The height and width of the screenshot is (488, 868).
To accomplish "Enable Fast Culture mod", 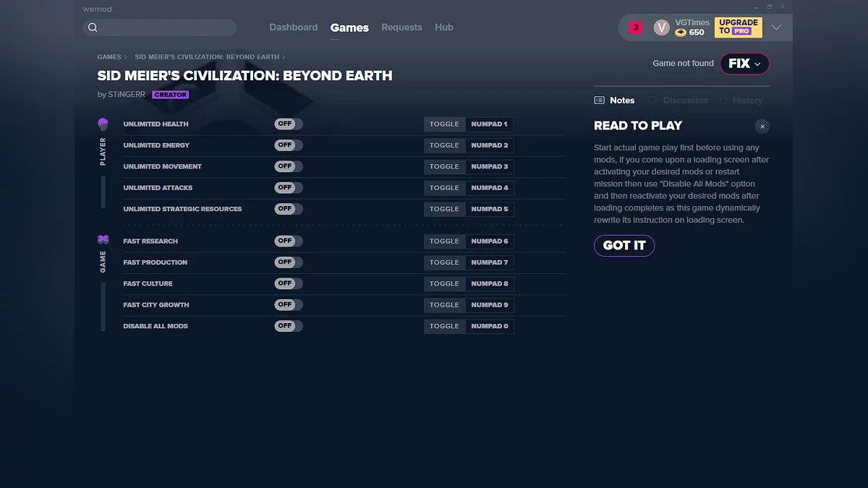I will (289, 283).
